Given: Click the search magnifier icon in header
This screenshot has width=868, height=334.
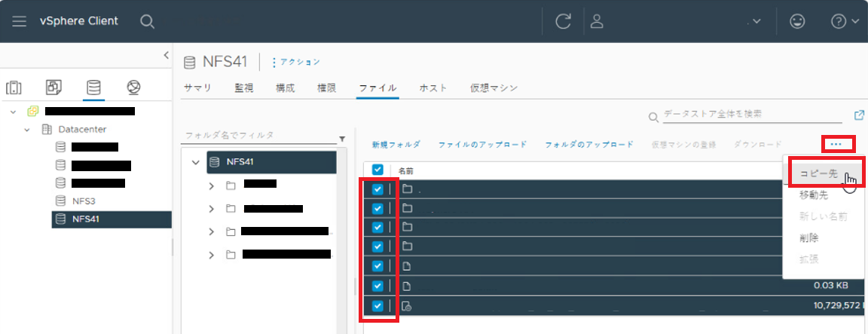Looking at the screenshot, I should (148, 21).
